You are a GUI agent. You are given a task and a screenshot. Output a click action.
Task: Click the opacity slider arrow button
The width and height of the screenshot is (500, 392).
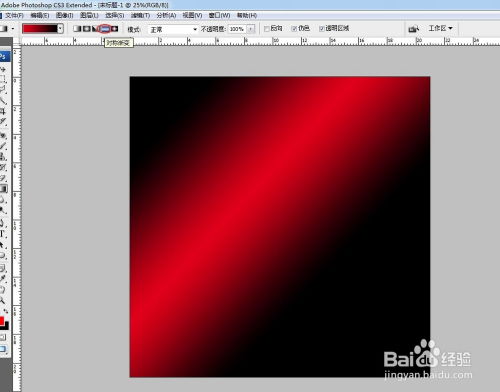[x=251, y=29]
